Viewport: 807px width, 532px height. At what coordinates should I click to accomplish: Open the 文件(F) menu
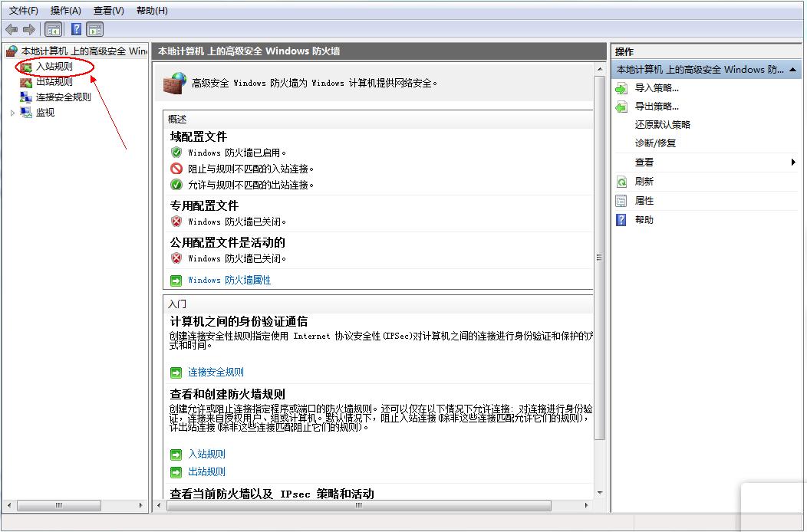(x=24, y=10)
